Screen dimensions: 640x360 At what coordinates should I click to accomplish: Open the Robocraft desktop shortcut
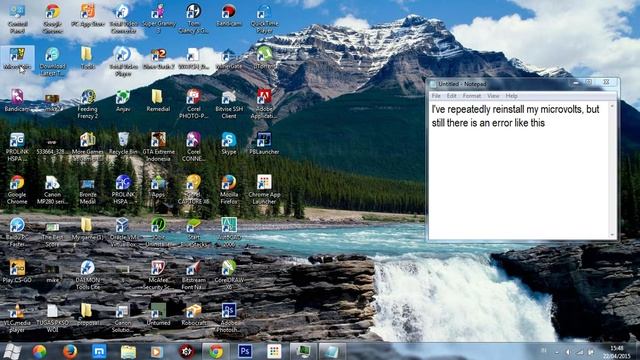point(193,314)
